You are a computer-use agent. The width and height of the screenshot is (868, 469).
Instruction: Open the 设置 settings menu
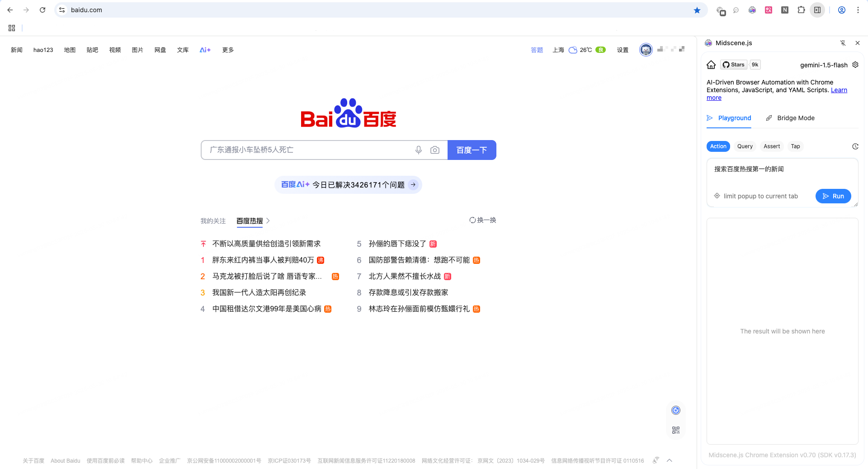623,50
